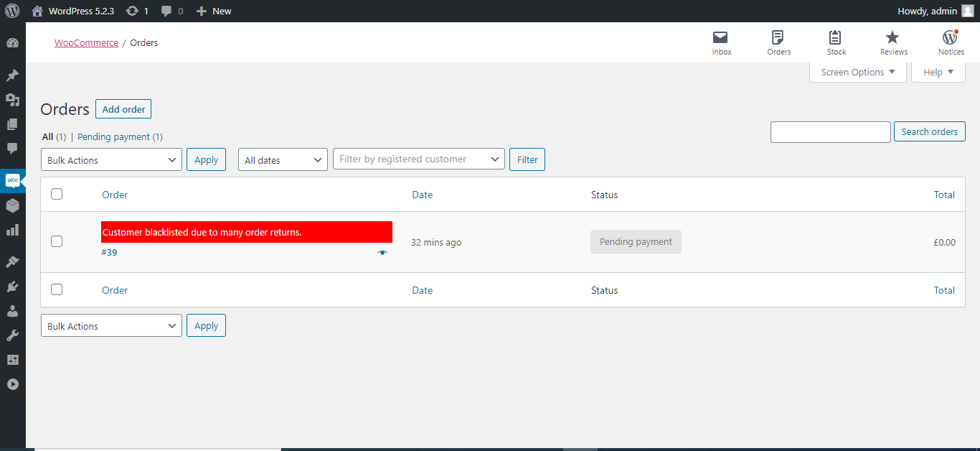Preview order #39 with eye icon

pyautogui.click(x=382, y=253)
